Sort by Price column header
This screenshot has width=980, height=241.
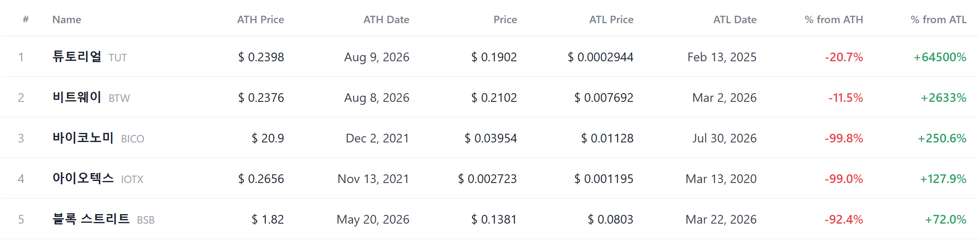click(x=505, y=19)
